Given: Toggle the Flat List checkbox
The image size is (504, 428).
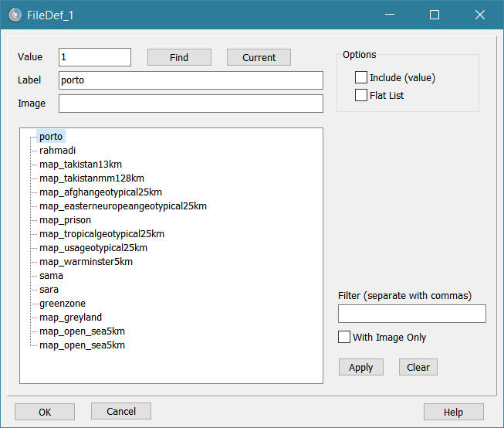Looking at the screenshot, I should (361, 95).
